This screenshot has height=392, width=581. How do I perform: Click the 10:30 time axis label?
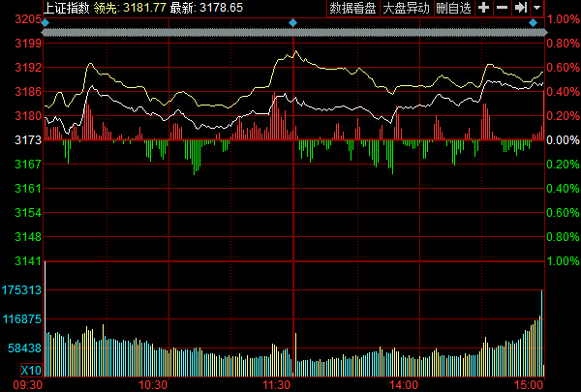pyautogui.click(x=154, y=384)
